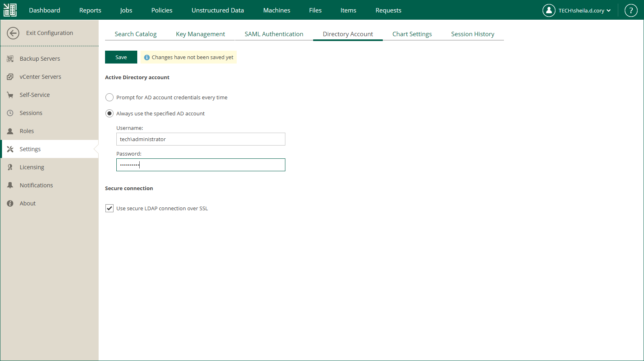Switch to SAML Authentication tab

pos(274,34)
